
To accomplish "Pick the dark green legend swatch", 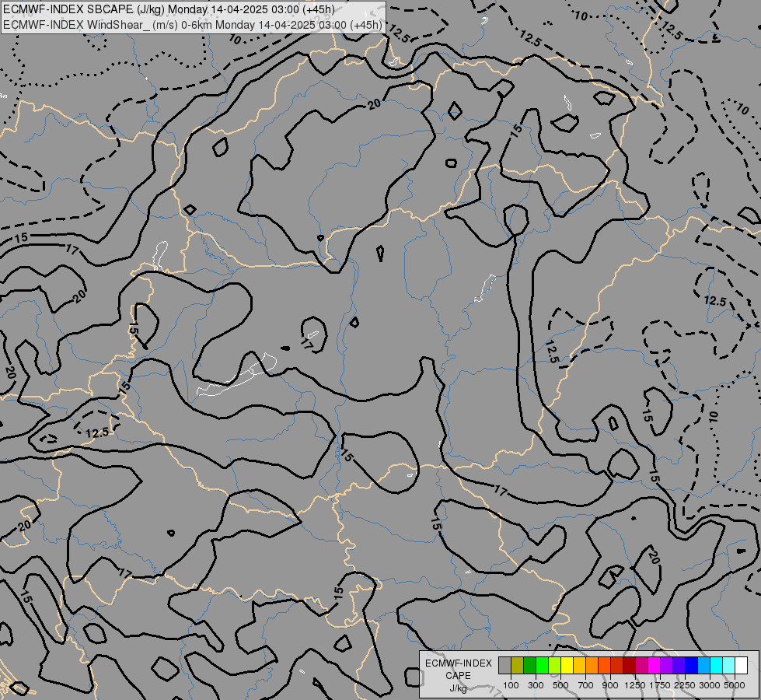I will click(x=529, y=666).
